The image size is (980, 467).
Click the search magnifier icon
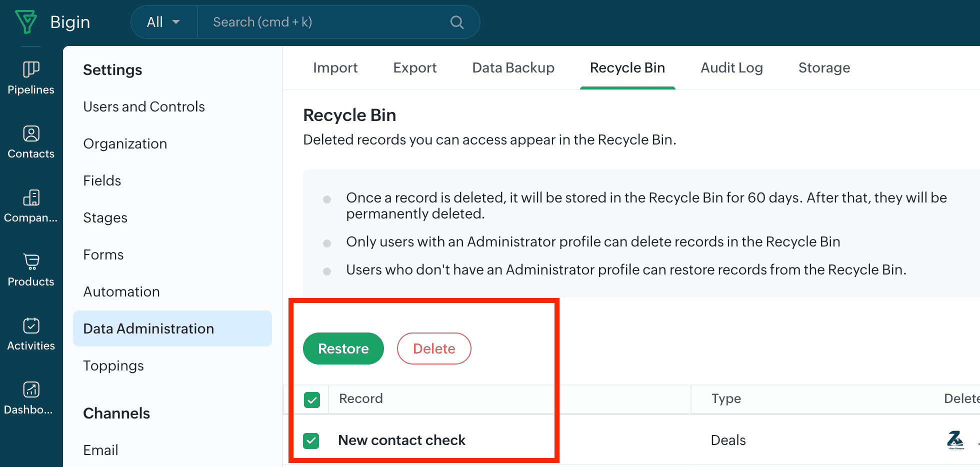click(x=456, y=22)
